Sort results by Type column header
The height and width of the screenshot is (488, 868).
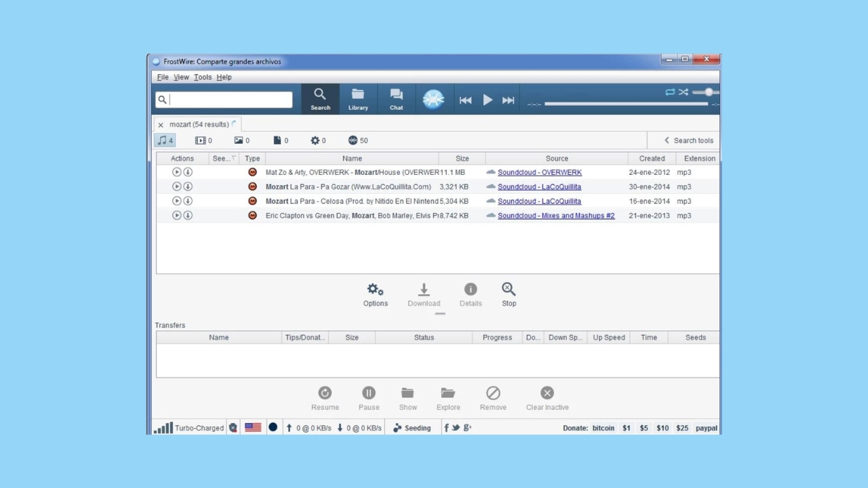(252, 159)
